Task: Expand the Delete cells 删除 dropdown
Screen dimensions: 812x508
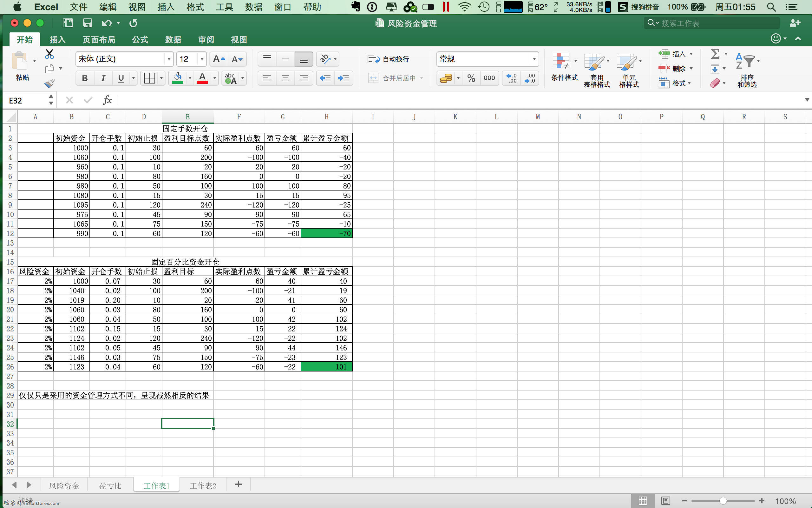Action: click(x=691, y=69)
